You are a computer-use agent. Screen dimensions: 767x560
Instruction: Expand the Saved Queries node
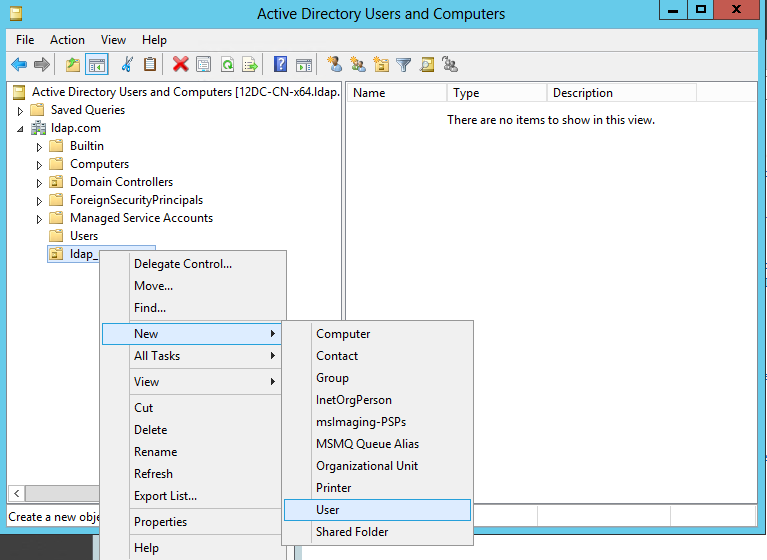click(x=20, y=111)
